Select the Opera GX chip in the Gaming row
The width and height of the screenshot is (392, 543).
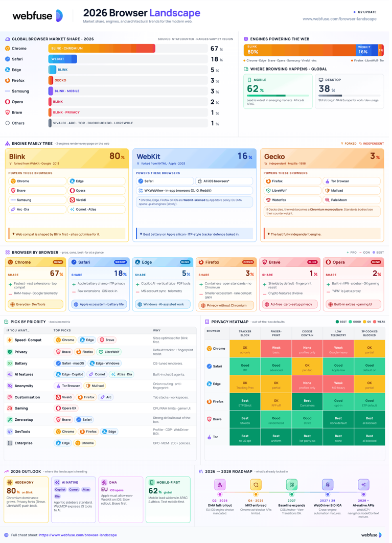(x=66, y=409)
